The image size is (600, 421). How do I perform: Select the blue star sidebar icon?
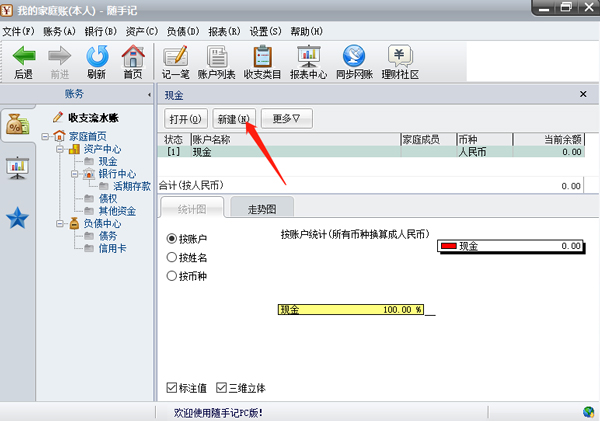pos(18,218)
